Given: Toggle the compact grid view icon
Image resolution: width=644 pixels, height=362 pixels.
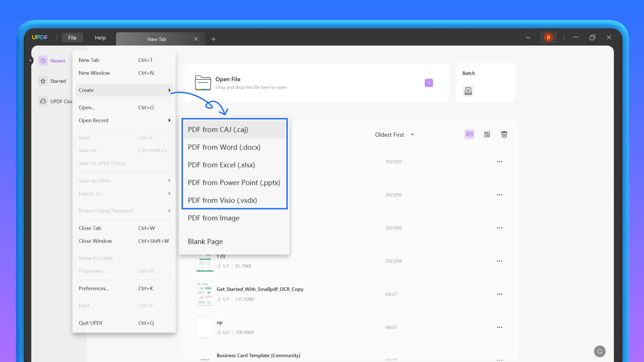Looking at the screenshot, I should (x=487, y=134).
